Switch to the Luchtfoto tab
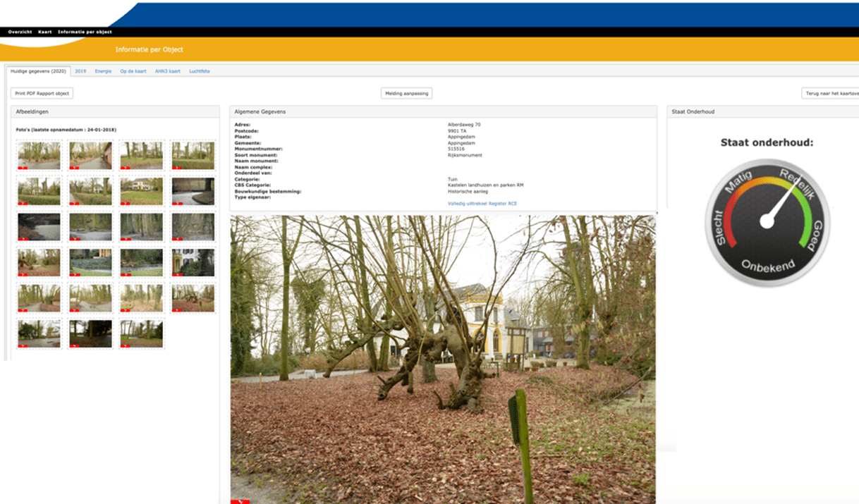 199,71
